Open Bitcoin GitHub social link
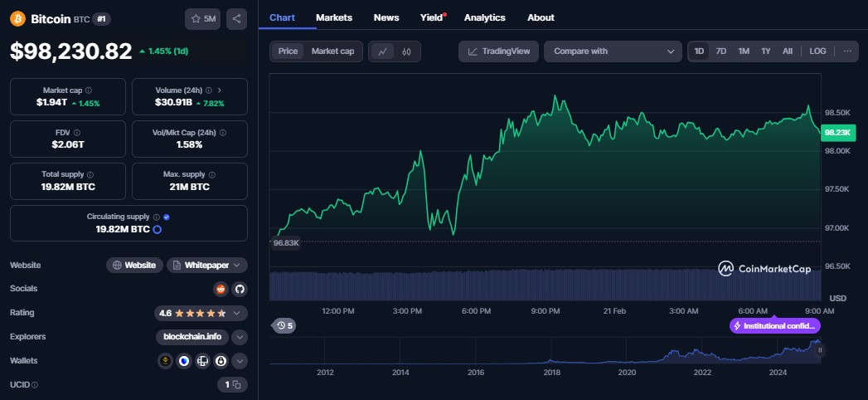Image resolution: width=868 pixels, height=400 pixels. point(239,289)
